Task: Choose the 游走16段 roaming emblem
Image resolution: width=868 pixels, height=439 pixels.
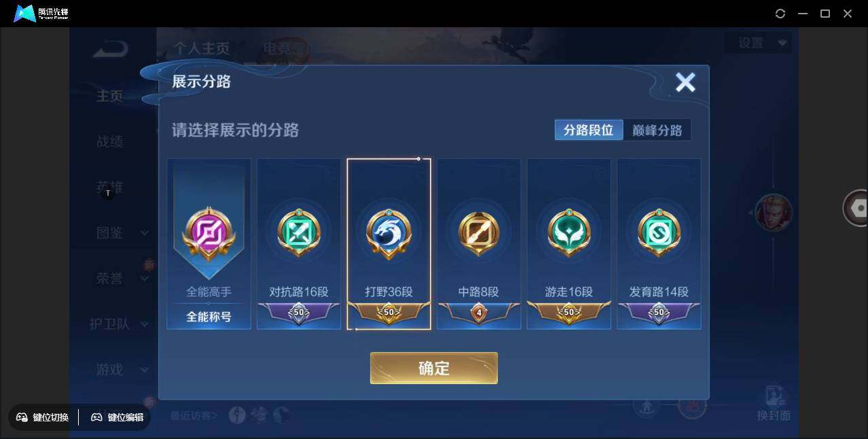Action: (x=569, y=233)
